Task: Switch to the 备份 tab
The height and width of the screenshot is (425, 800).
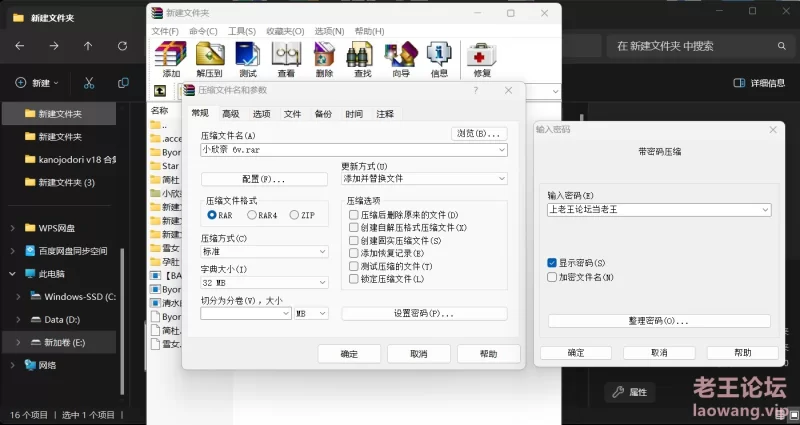Action: (x=323, y=114)
